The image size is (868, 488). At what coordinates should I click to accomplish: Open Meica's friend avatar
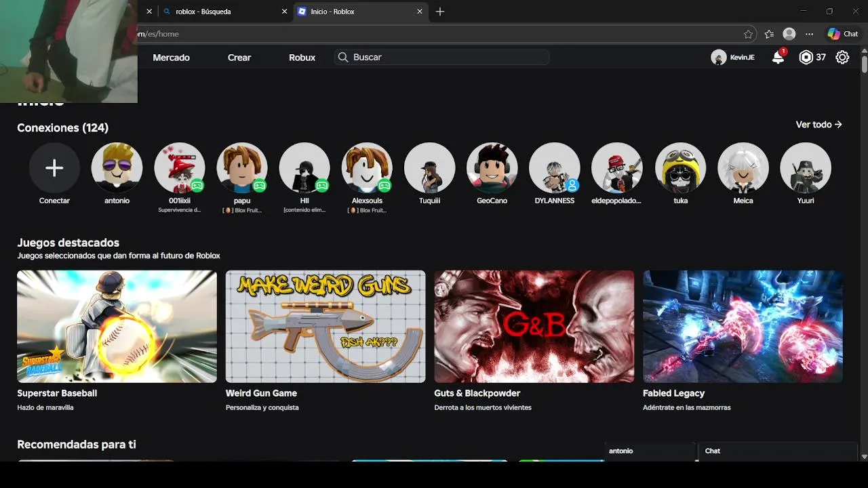743,168
